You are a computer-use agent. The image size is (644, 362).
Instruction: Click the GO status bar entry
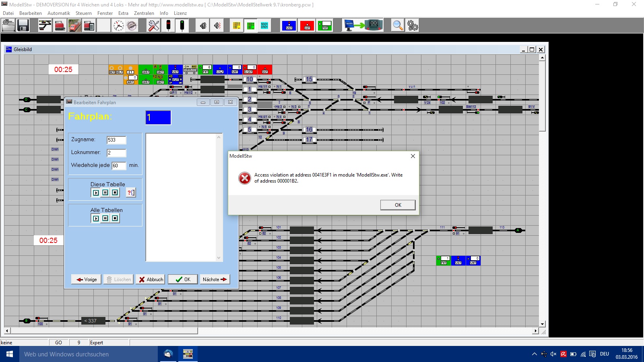pyautogui.click(x=58, y=343)
